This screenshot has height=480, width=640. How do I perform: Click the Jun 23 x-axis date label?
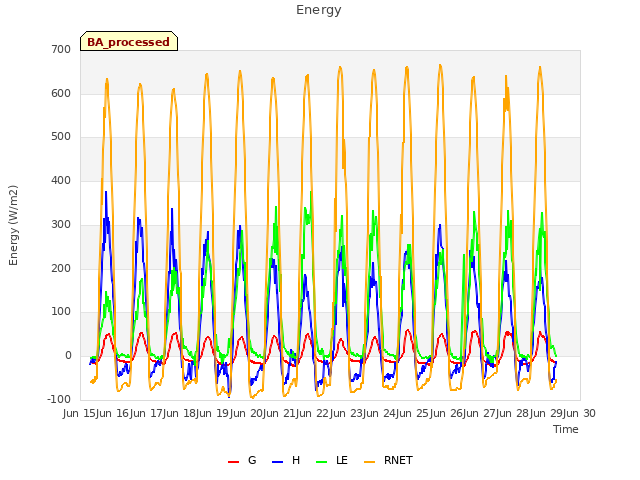(x=345, y=413)
